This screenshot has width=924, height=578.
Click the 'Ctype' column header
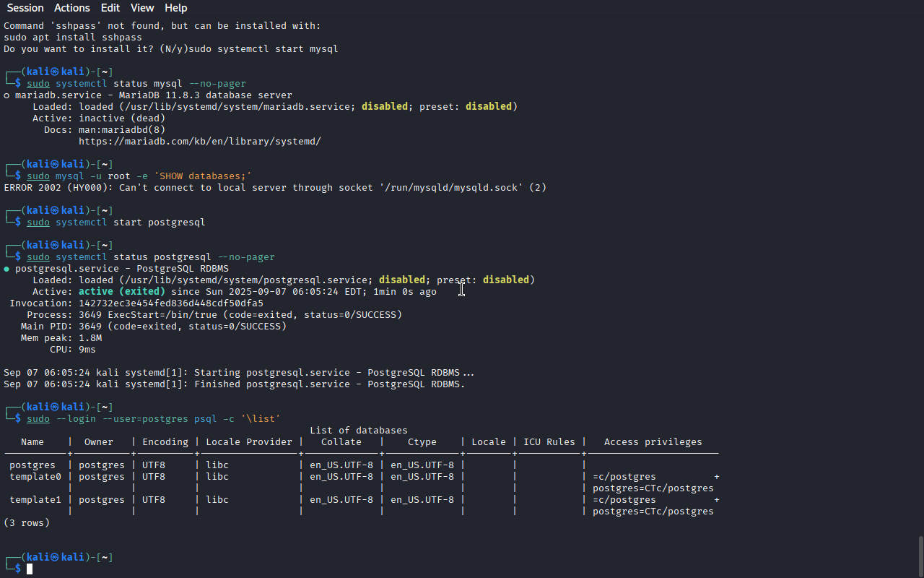tap(422, 442)
